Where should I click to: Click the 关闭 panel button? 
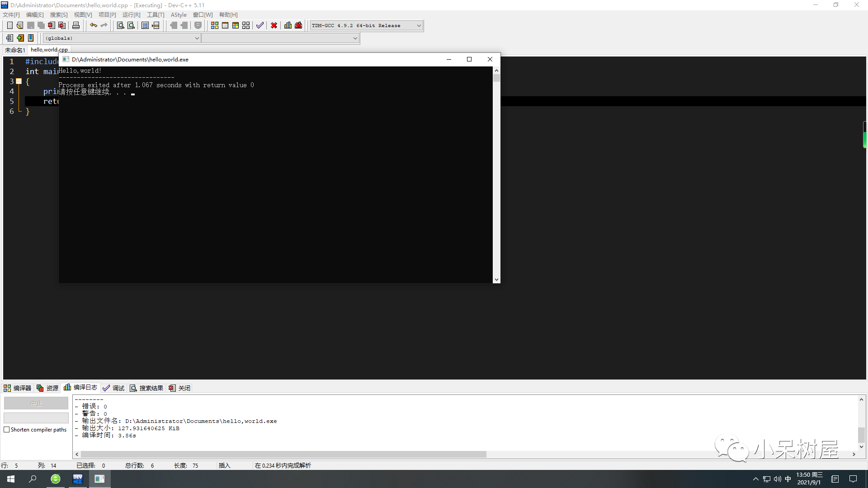point(179,388)
